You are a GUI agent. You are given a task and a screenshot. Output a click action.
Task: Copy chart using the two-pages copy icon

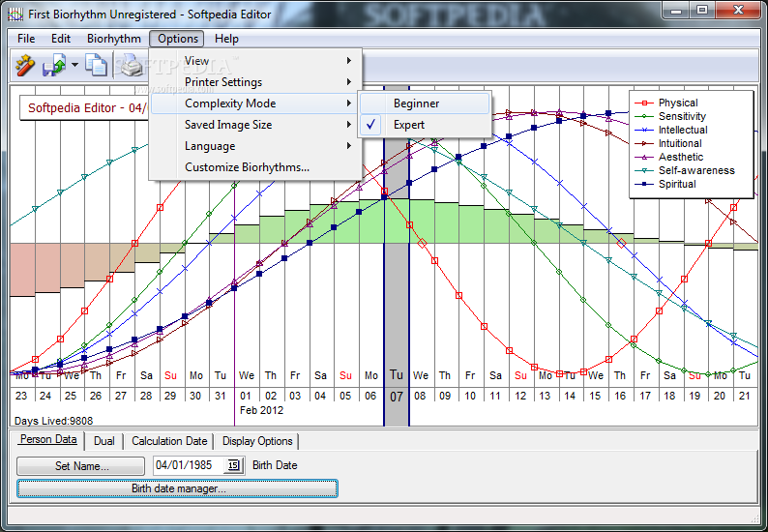[96, 65]
